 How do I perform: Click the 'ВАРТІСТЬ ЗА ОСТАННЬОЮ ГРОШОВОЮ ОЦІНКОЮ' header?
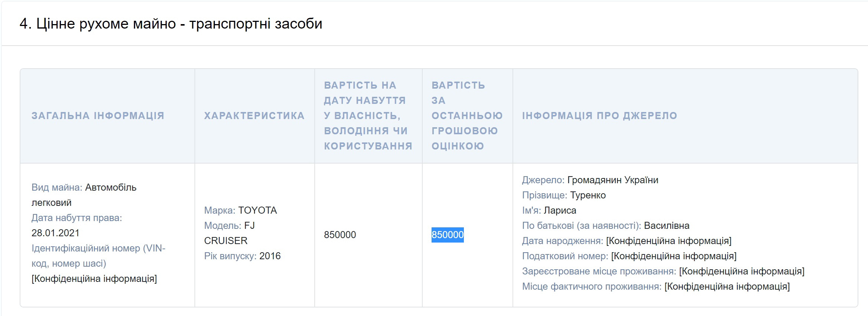click(467, 116)
